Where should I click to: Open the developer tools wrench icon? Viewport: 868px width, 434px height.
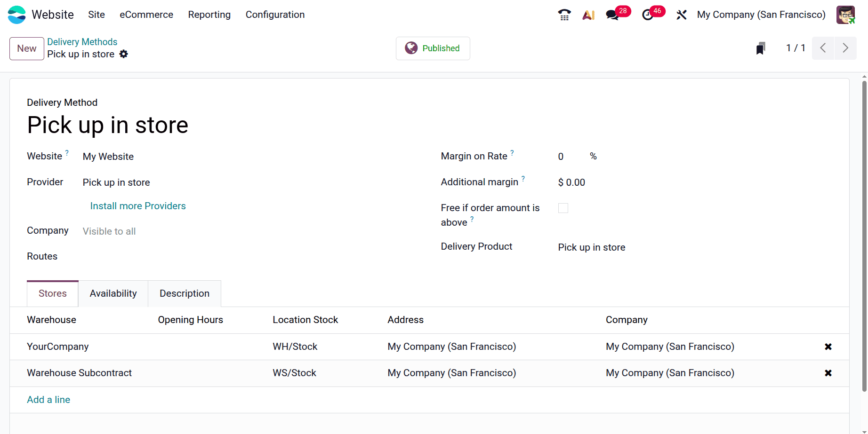coord(681,15)
